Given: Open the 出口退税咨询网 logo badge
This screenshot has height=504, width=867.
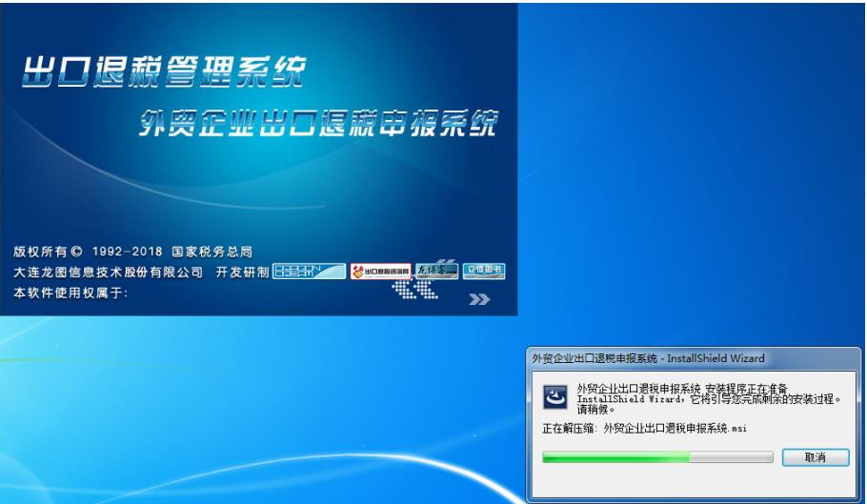Looking at the screenshot, I should pyautogui.click(x=380, y=272).
